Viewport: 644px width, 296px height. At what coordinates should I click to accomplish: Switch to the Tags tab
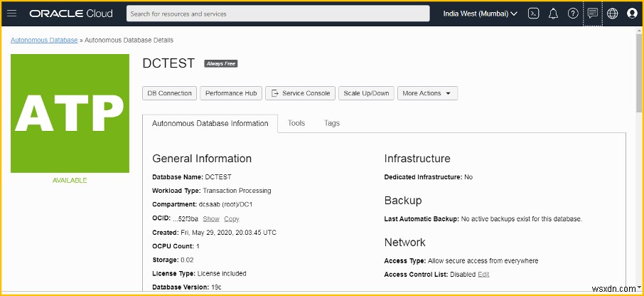click(332, 123)
